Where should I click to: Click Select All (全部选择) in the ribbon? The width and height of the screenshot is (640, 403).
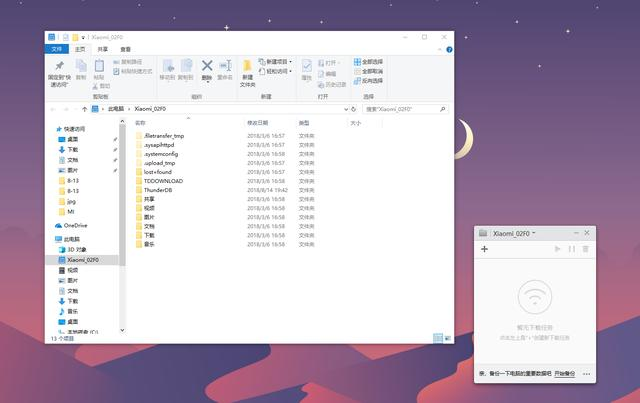[x=369, y=61]
